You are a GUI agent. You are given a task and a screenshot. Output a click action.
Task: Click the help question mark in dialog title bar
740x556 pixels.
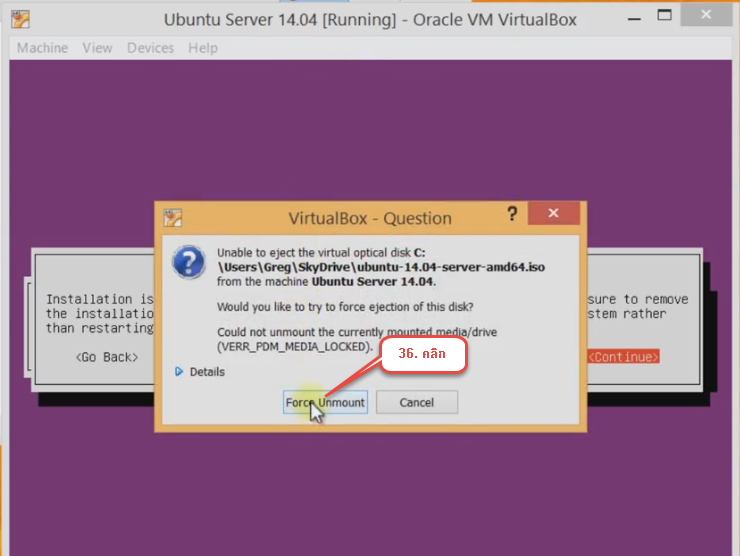point(512,214)
